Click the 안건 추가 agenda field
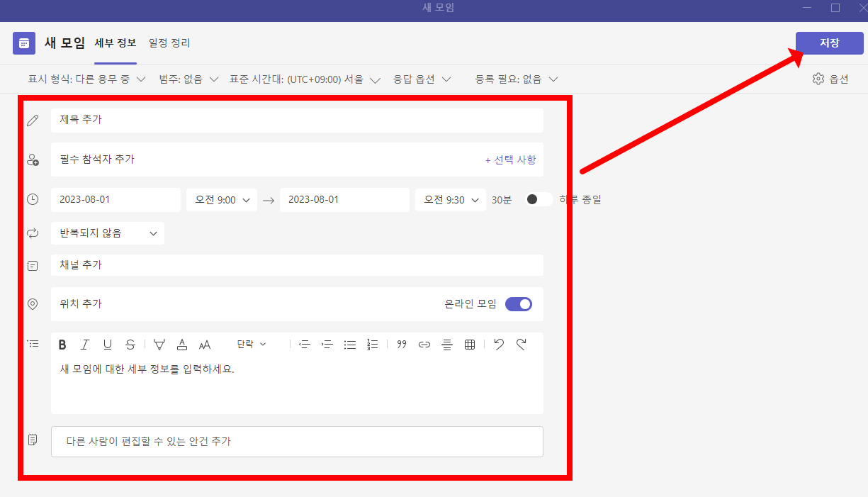The height and width of the screenshot is (497, 868). [297, 442]
